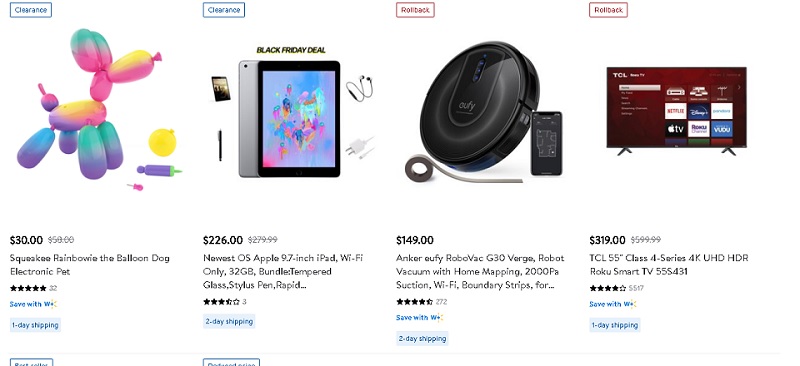Click the 272-review star rating for RoboVac
Viewport: 800px width, 366px height.
415,302
